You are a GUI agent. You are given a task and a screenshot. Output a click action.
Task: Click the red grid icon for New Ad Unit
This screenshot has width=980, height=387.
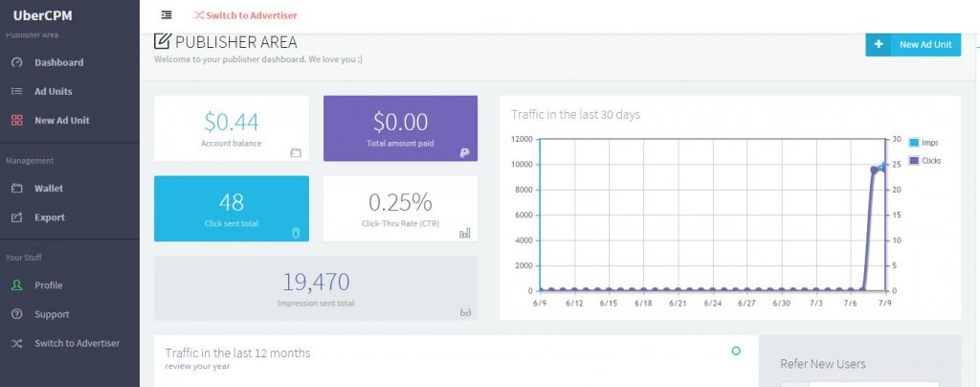pos(17,120)
